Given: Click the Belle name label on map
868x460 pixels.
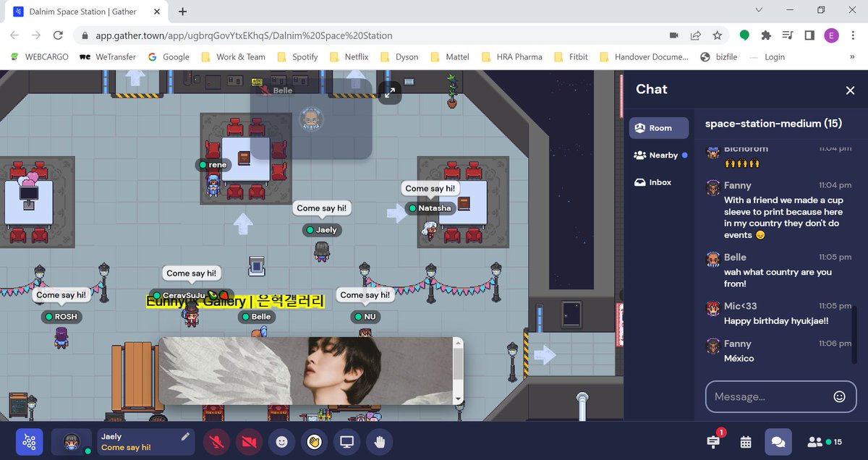Looking at the screenshot, I should click(x=256, y=317).
